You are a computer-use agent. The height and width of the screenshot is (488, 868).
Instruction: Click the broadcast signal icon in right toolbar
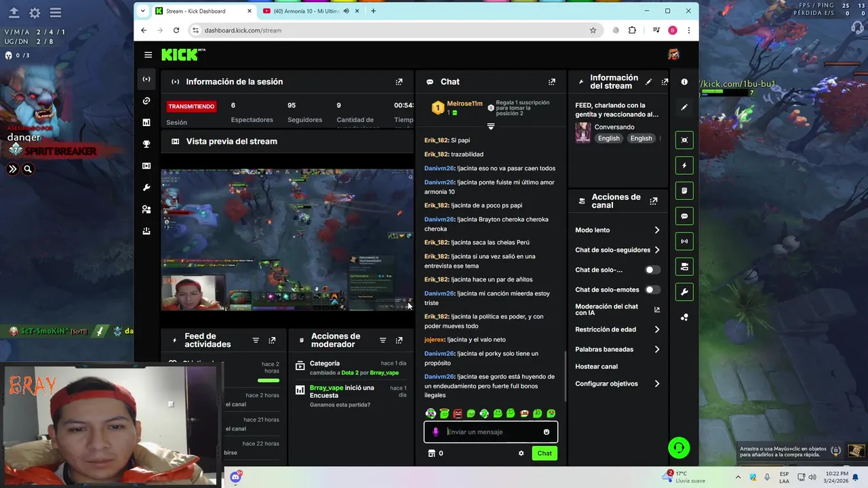point(684,241)
